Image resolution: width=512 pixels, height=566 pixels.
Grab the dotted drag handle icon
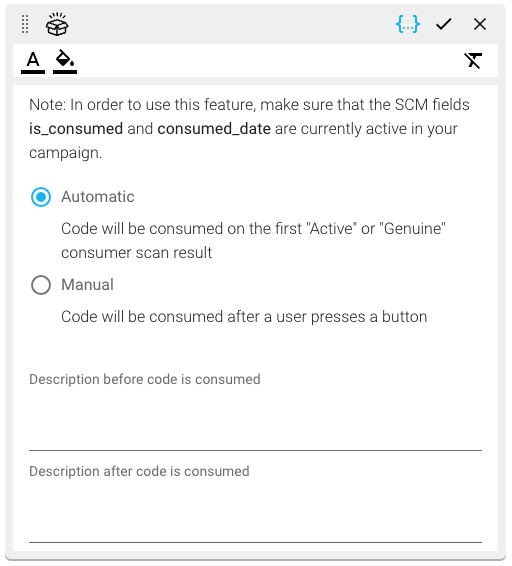(25, 24)
